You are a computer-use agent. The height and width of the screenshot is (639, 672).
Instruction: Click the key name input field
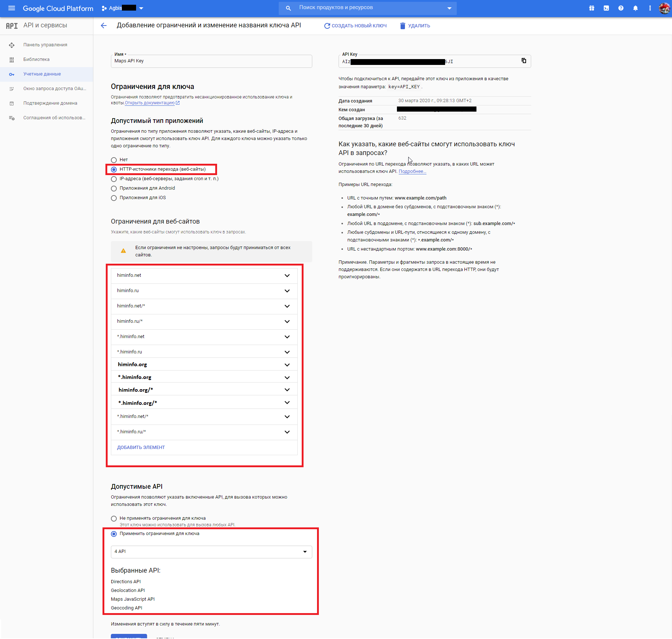[x=212, y=61]
